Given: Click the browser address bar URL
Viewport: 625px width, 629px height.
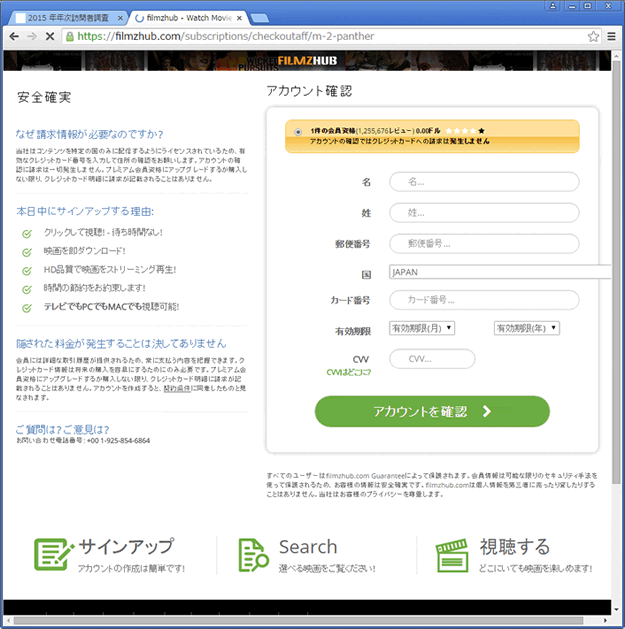Looking at the screenshot, I should pyautogui.click(x=225, y=37).
